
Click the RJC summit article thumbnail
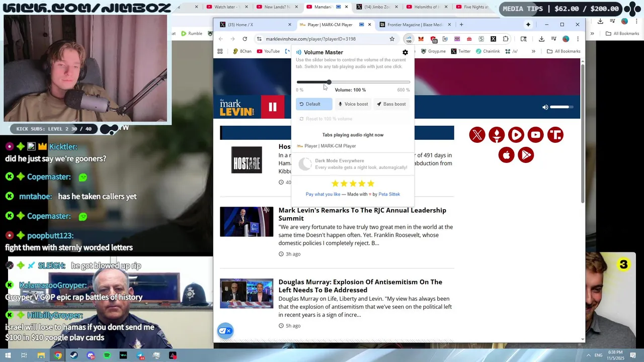coord(247,222)
